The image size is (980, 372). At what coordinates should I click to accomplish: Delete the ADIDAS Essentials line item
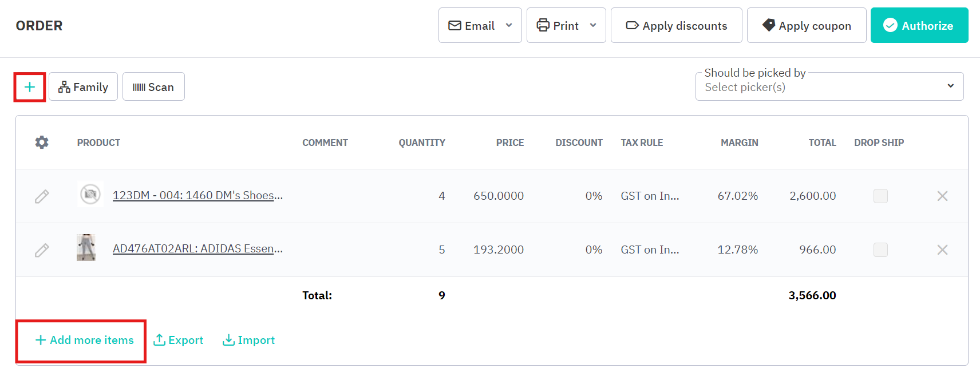pyautogui.click(x=942, y=250)
